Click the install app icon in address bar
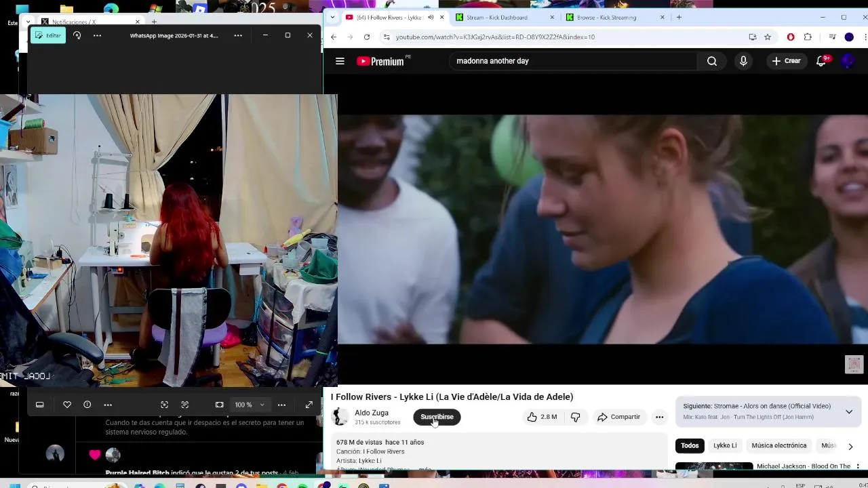The image size is (868, 488). pos(752,37)
